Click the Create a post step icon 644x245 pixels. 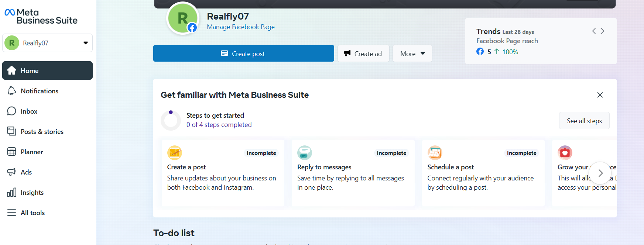pos(175,153)
